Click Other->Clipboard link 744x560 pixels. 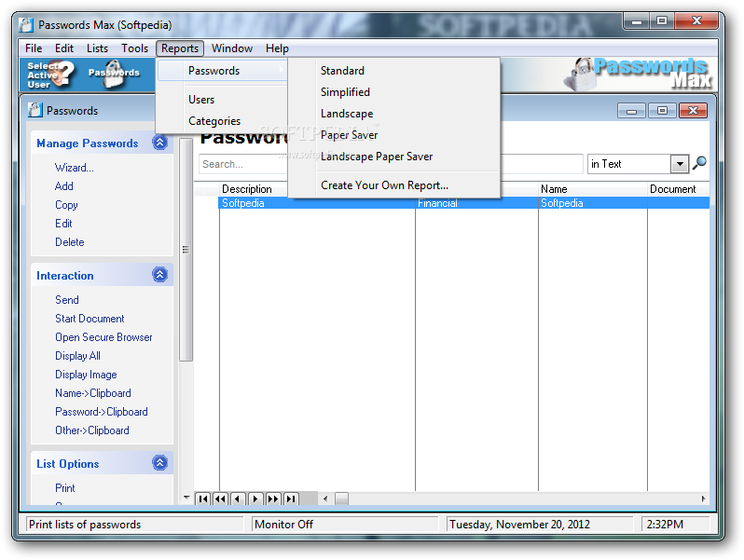92,430
